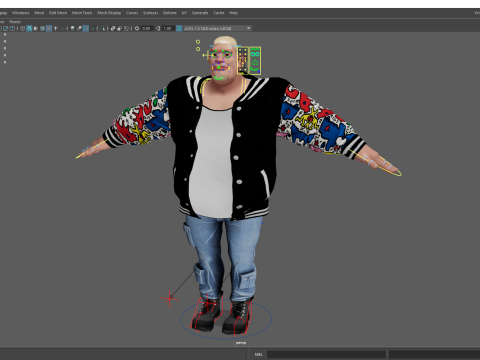Open the Surfaces menu
Screen dimensions: 480x360
coord(150,13)
